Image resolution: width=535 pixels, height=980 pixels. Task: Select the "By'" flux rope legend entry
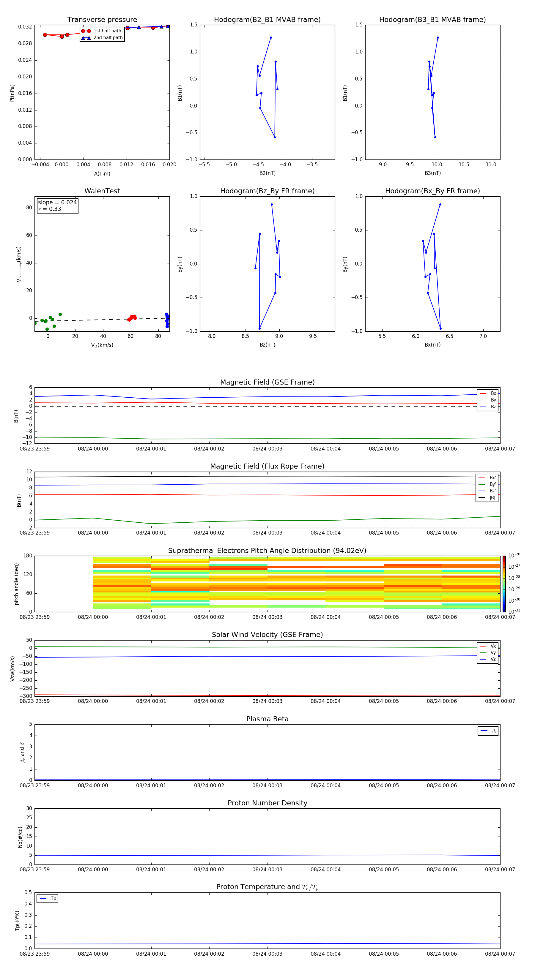click(x=487, y=484)
